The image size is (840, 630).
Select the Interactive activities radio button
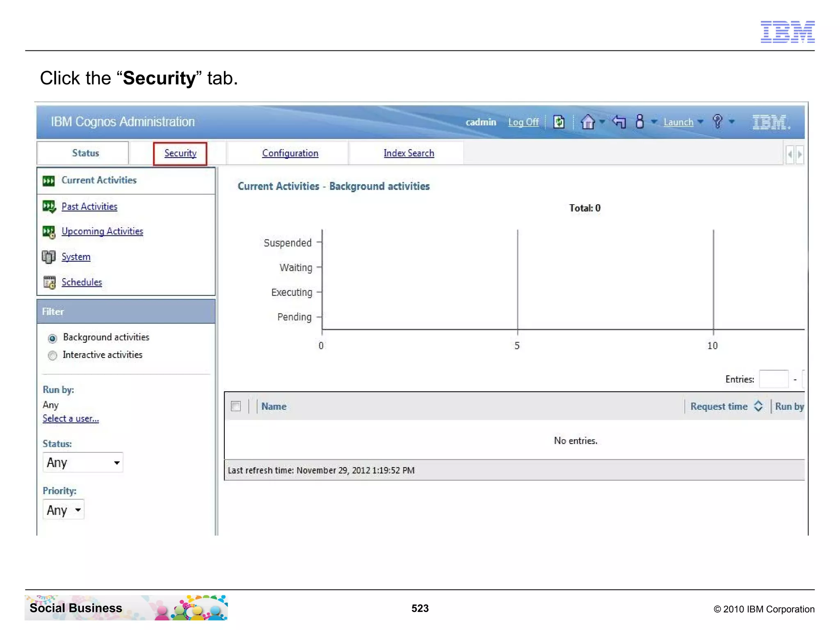(52, 356)
